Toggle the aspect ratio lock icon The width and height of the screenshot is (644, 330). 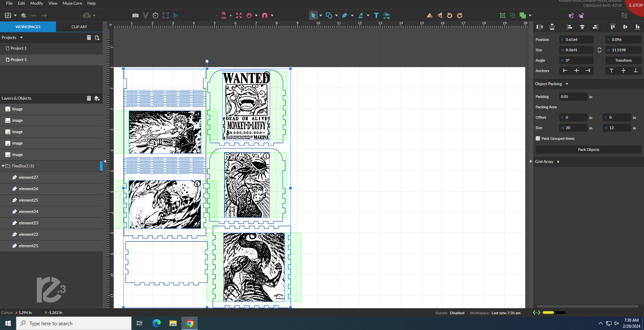pyautogui.click(x=599, y=50)
